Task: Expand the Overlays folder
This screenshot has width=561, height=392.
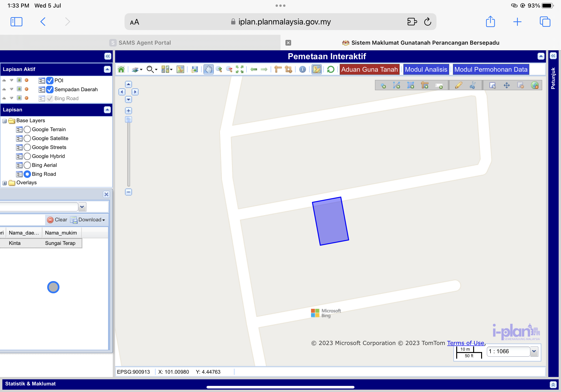Action: (x=4, y=183)
